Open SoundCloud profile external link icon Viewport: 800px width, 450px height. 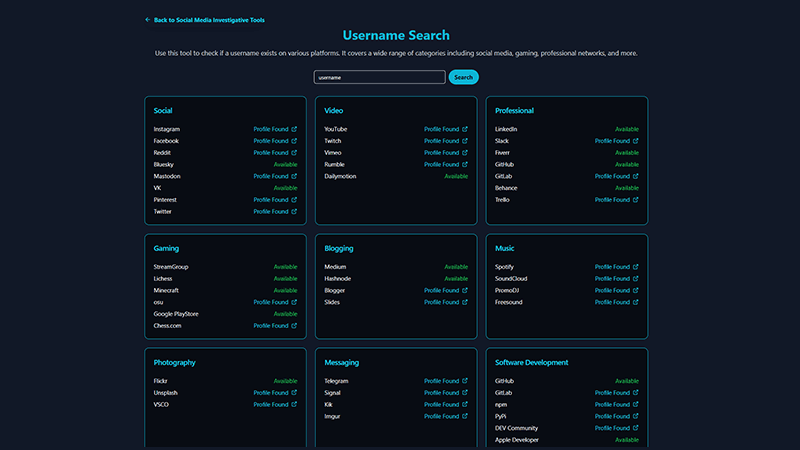tap(636, 279)
